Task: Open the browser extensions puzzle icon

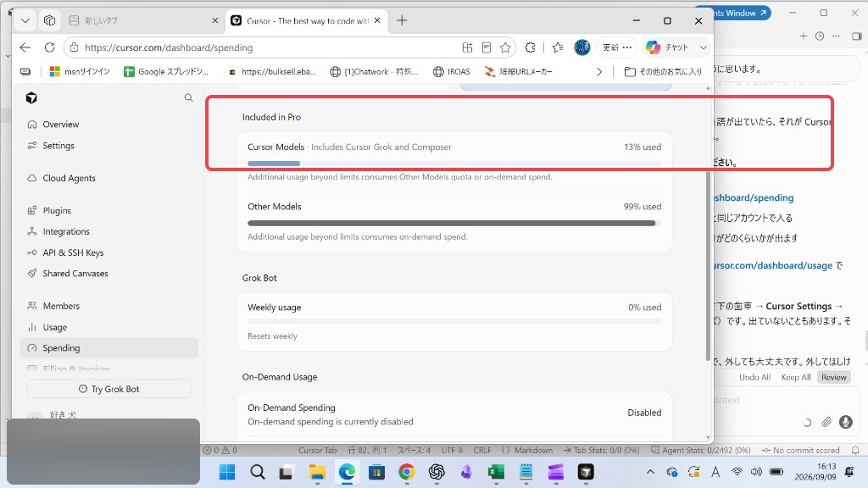Action: tap(531, 47)
